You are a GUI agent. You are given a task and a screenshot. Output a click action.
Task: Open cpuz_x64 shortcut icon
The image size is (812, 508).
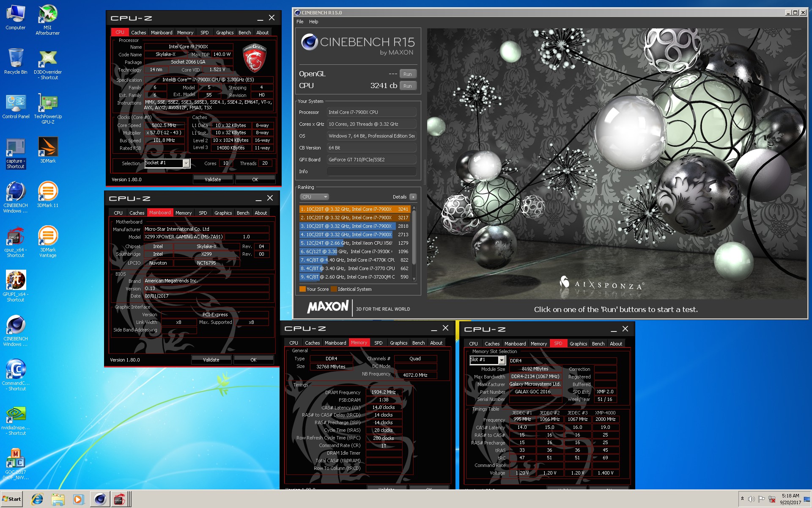16,243
